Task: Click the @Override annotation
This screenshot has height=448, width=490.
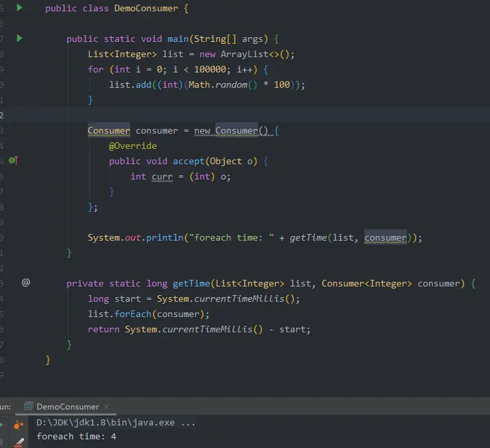Action: [x=132, y=146]
